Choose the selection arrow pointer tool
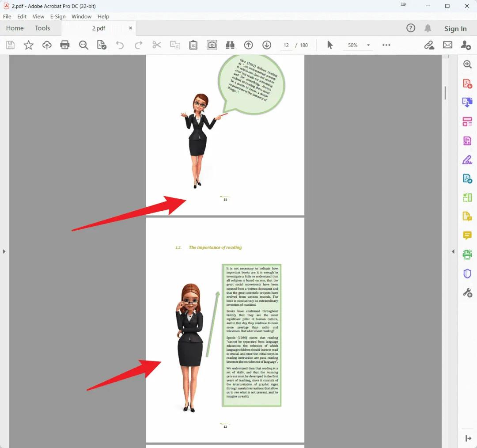477x448 pixels. click(x=330, y=45)
